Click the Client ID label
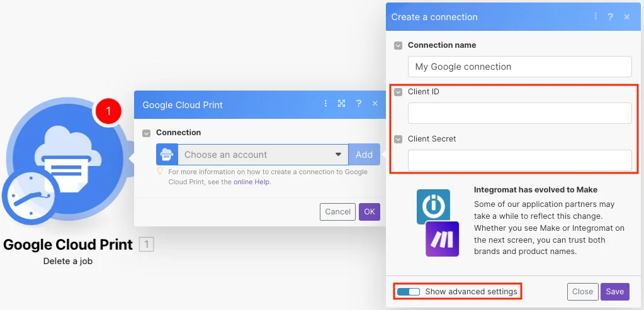The width and height of the screenshot is (644, 310). coord(424,92)
